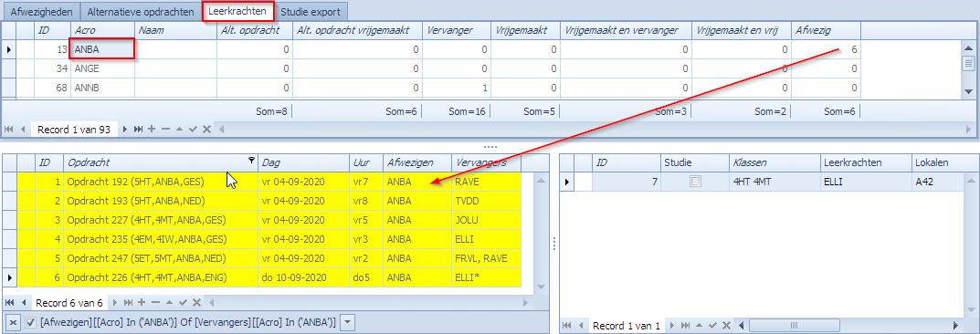
Task: Click left arrow of bottom-right grid horizontal scrollbar
Action: point(743,325)
